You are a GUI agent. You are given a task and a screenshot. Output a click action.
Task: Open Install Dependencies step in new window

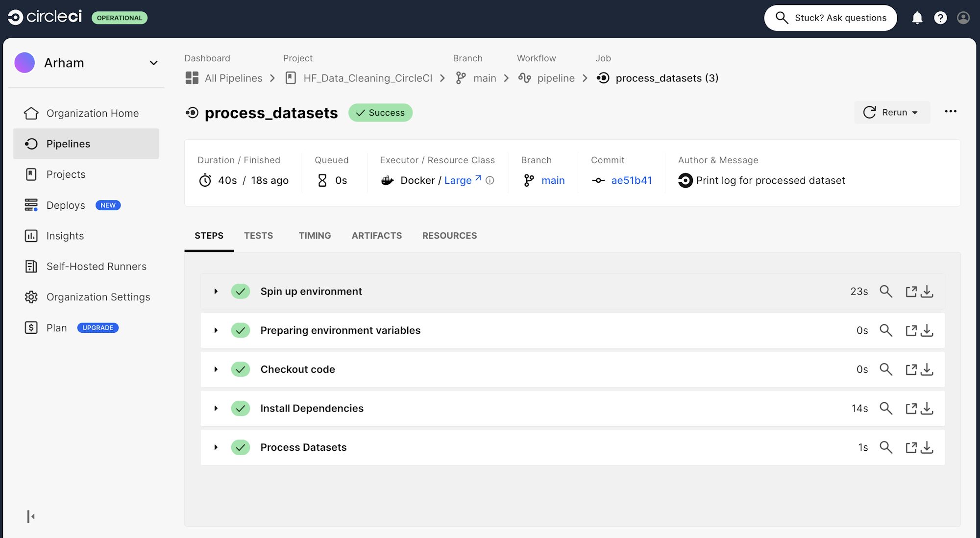coord(911,408)
